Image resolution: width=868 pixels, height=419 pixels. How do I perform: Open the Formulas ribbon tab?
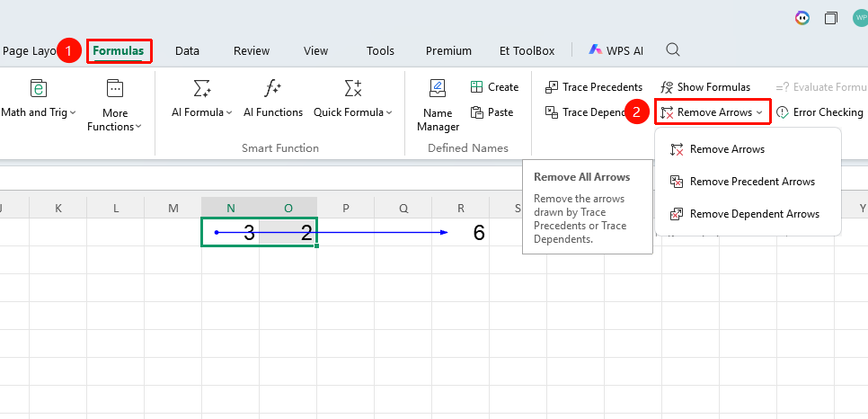(x=119, y=51)
